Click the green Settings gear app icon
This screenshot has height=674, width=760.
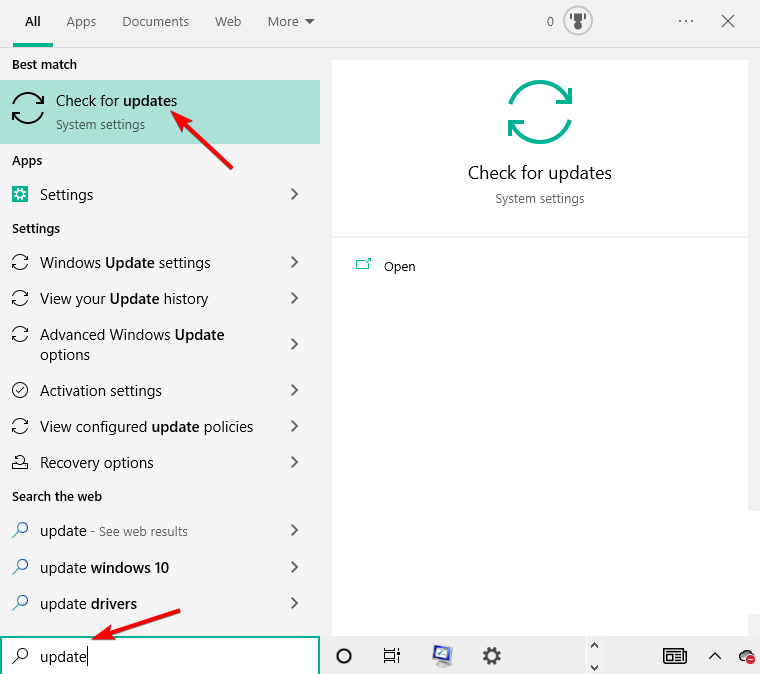pyautogui.click(x=20, y=194)
